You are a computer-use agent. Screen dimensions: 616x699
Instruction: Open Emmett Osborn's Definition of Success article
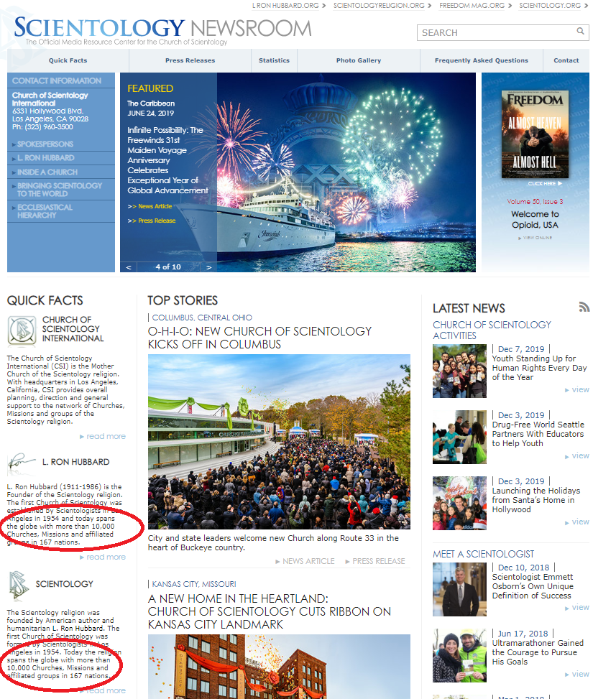pyautogui.click(x=533, y=586)
